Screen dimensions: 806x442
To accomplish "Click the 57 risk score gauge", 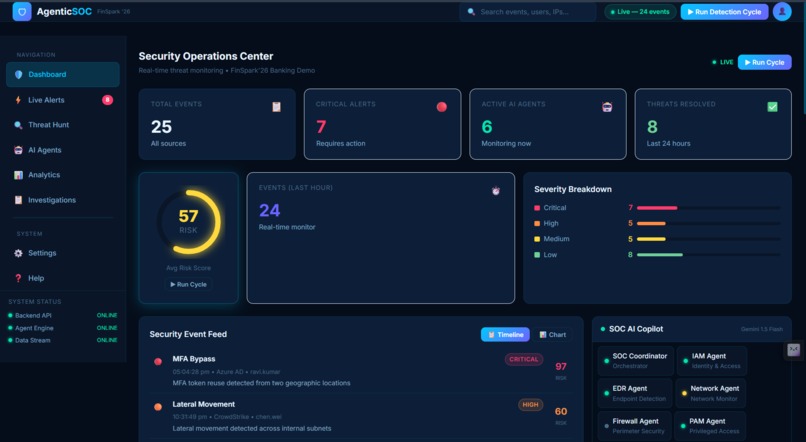I will click(189, 222).
